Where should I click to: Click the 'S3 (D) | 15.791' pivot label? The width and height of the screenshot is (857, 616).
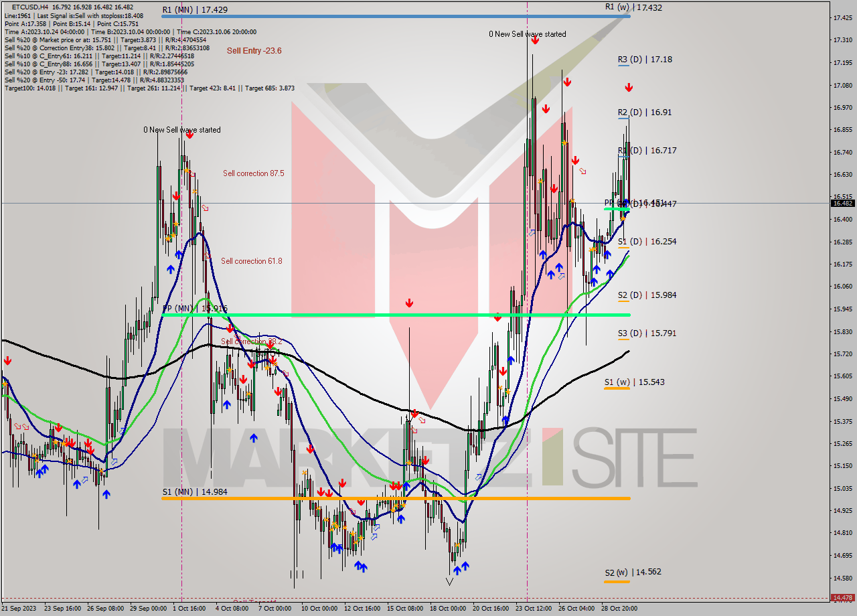click(647, 333)
